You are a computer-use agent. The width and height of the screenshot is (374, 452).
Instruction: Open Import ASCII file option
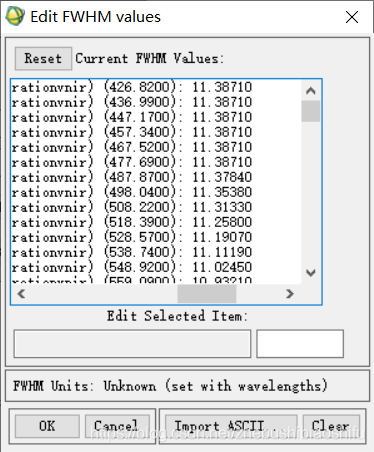[231, 426]
